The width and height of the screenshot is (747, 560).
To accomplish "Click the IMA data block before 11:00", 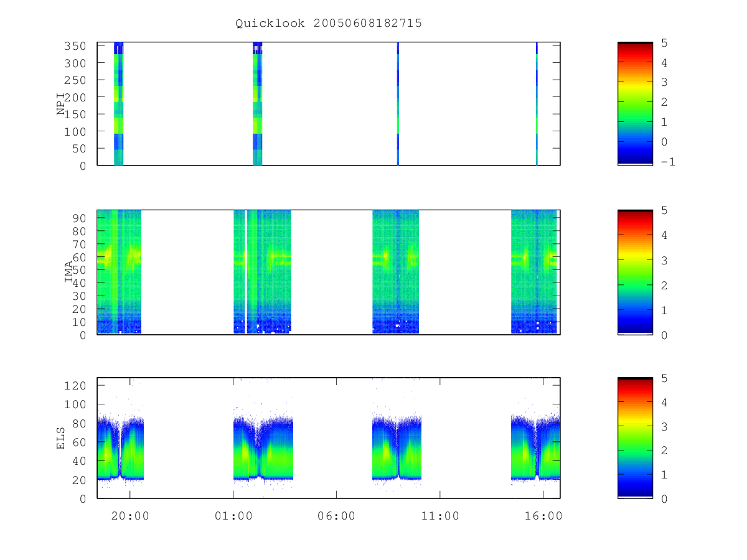I will coord(396,272).
